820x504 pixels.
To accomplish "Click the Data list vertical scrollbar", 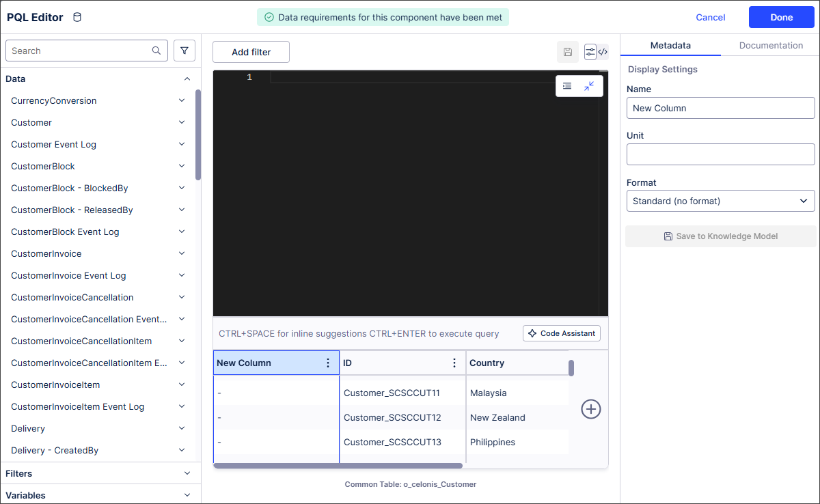I will (x=198, y=135).
